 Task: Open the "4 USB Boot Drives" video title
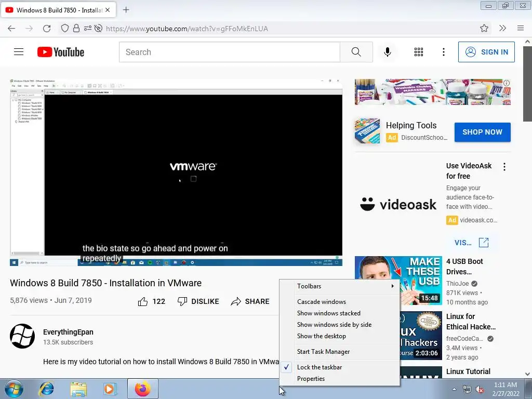point(464,267)
